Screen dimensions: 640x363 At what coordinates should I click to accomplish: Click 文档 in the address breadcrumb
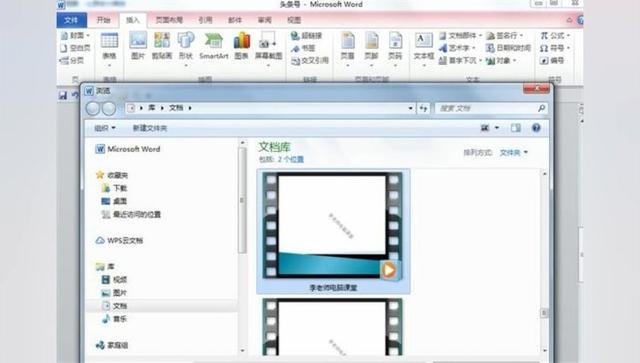click(176, 108)
